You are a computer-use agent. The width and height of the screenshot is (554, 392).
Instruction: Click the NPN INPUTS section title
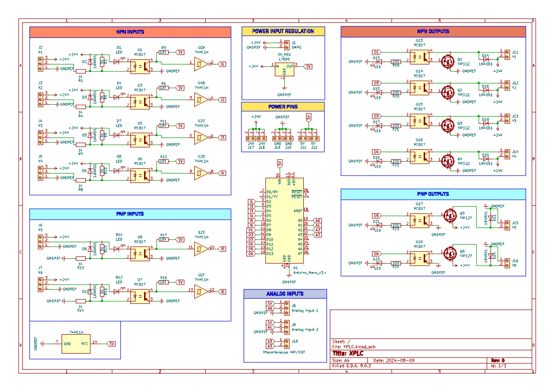pos(130,31)
